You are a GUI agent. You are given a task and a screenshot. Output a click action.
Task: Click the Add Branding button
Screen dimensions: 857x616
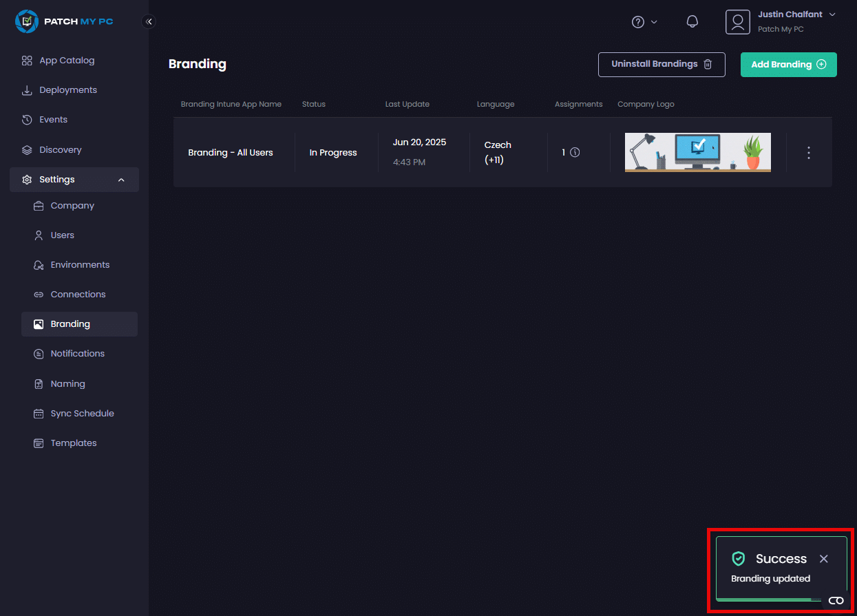click(x=788, y=64)
